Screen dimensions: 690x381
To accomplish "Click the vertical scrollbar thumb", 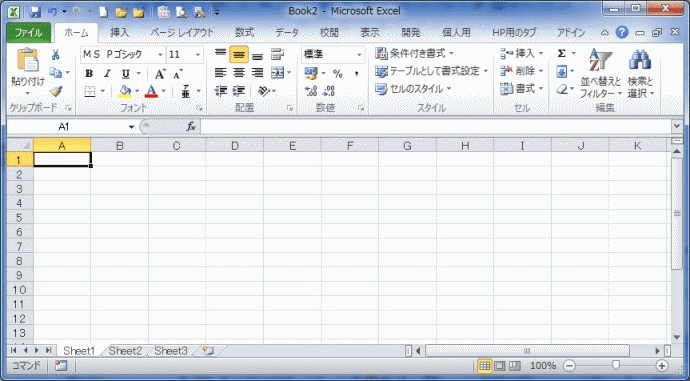I will 676,213.
